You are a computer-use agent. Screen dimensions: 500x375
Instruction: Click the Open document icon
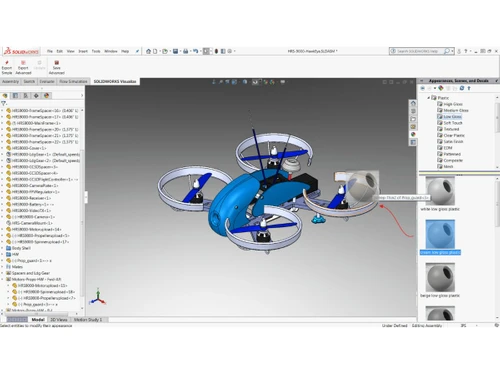[x=165, y=51]
